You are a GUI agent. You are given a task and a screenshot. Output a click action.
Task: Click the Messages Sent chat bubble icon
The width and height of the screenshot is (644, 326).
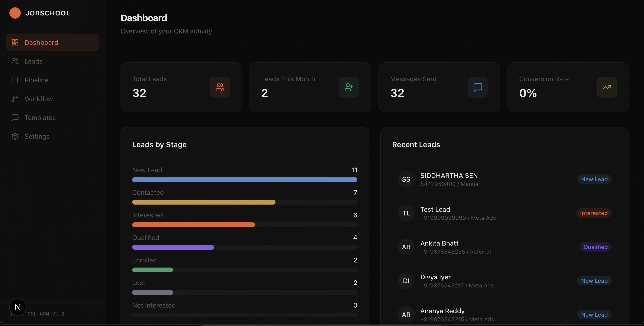pyautogui.click(x=478, y=87)
